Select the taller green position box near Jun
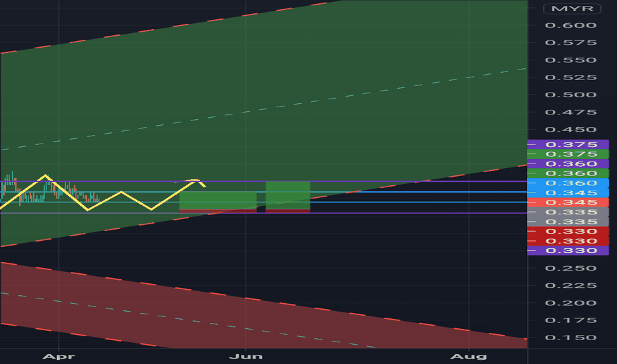 [x=288, y=196]
